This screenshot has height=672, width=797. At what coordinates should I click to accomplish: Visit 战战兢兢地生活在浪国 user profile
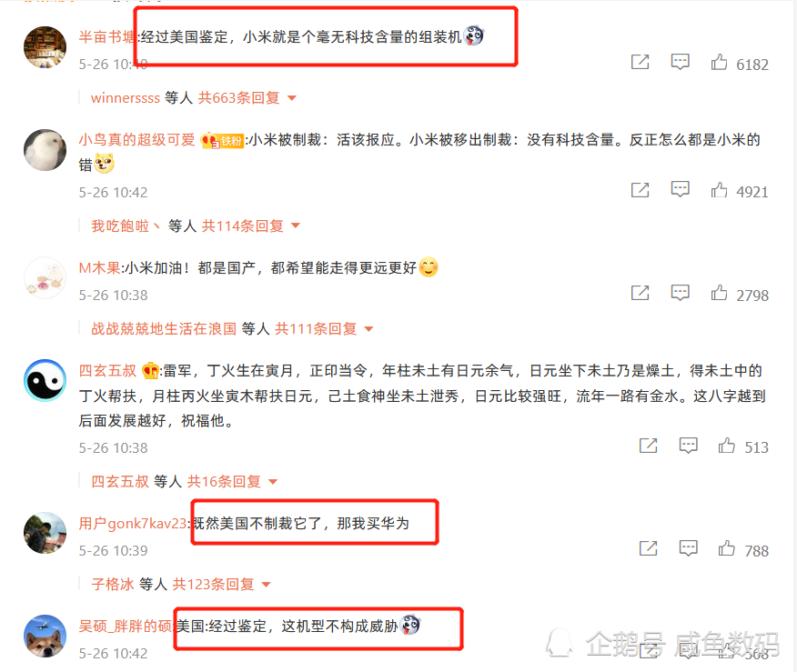click(x=164, y=328)
